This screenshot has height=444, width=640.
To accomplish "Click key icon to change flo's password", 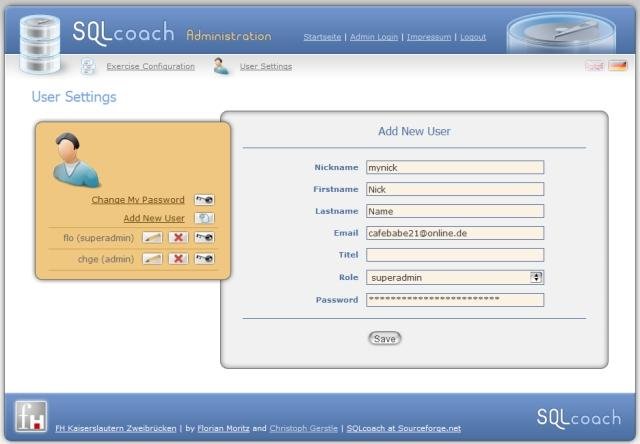I will click(x=204, y=238).
